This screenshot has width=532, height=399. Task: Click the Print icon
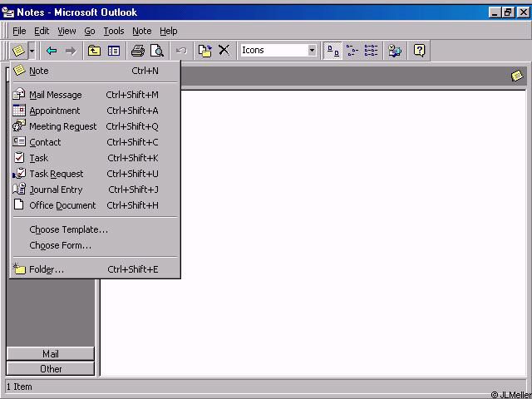pyautogui.click(x=138, y=51)
